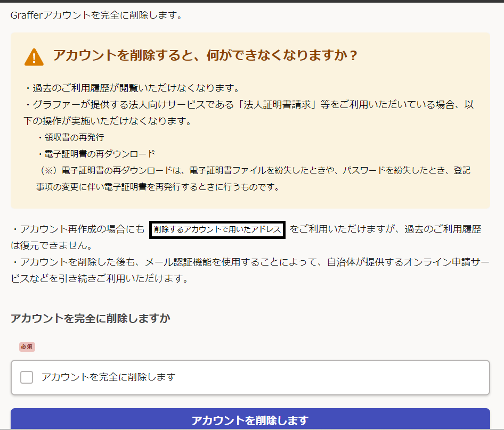Image resolution: width=504 pixels, height=430 pixels.
Task: Click the text ・電子証明書の再ダウンロード
Action: [96, 154]
